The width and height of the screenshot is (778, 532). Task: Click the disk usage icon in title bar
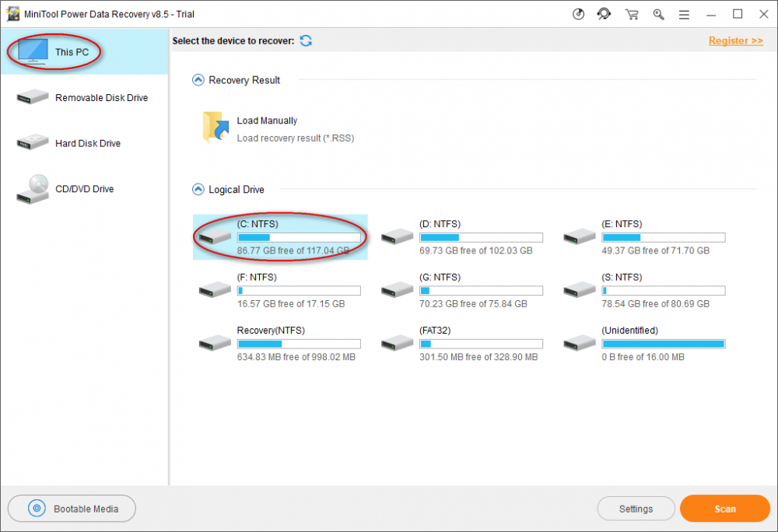tap(578, 13)
